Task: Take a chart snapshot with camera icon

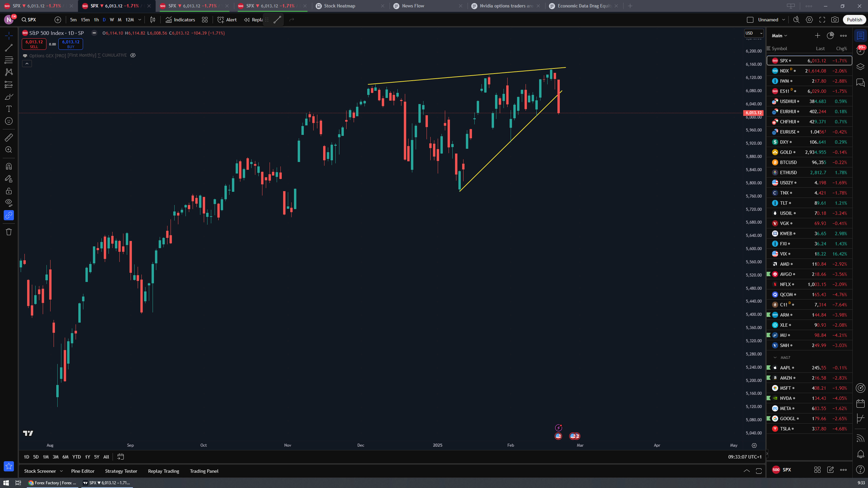Action: point(835,20)
